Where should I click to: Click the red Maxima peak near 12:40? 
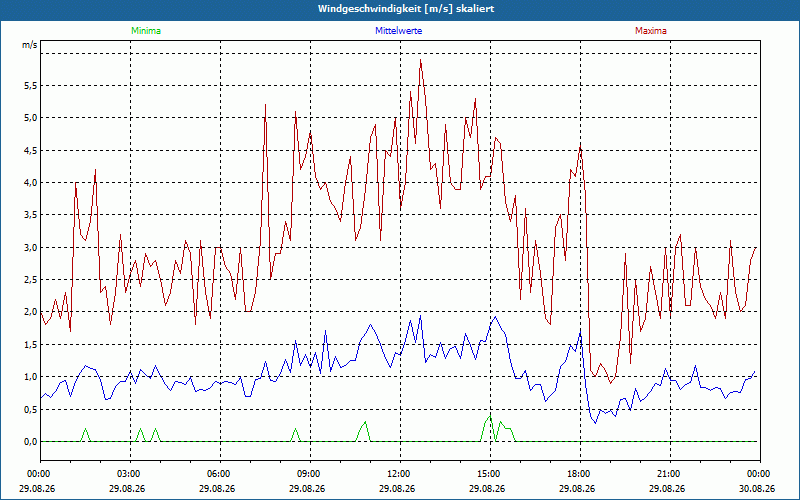420,60
